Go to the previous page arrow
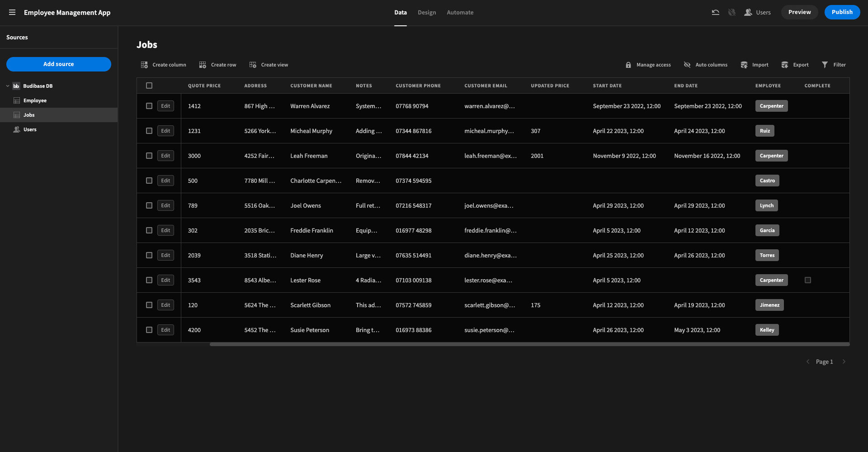The image size is (868, 452). click(x=808, y=362)
